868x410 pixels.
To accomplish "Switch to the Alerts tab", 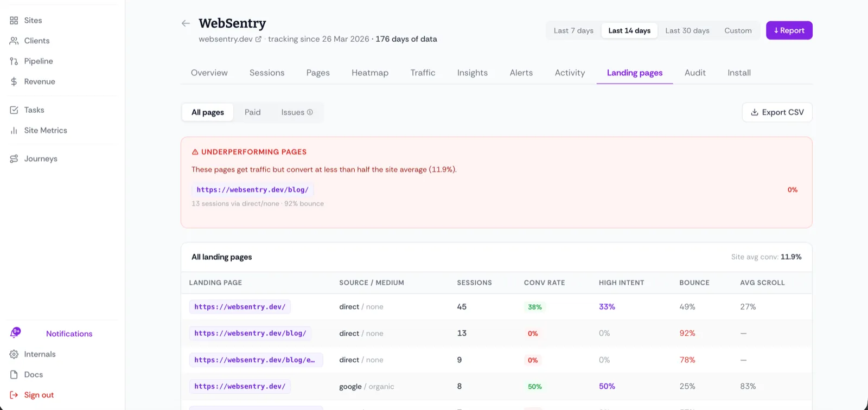I will pos(521,73).
